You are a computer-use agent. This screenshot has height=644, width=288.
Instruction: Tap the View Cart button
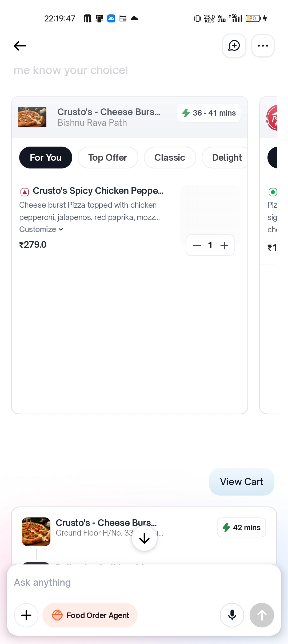[241, 482]
